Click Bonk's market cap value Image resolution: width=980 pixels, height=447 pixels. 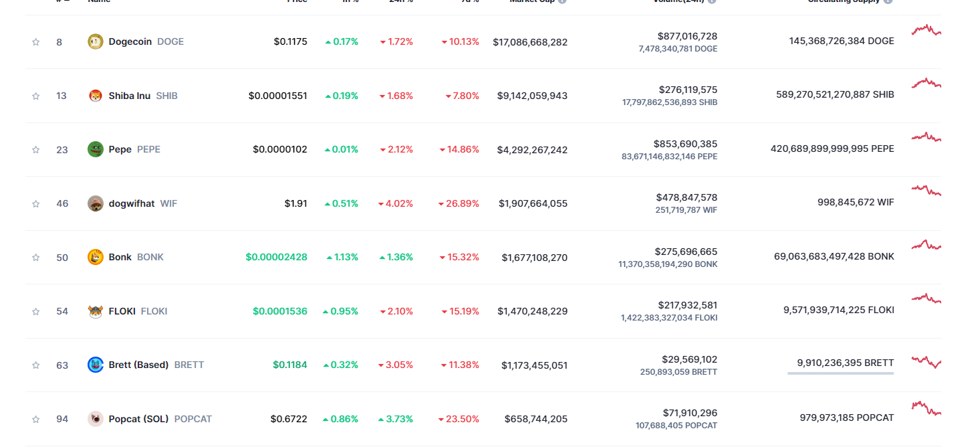point(534,257)
